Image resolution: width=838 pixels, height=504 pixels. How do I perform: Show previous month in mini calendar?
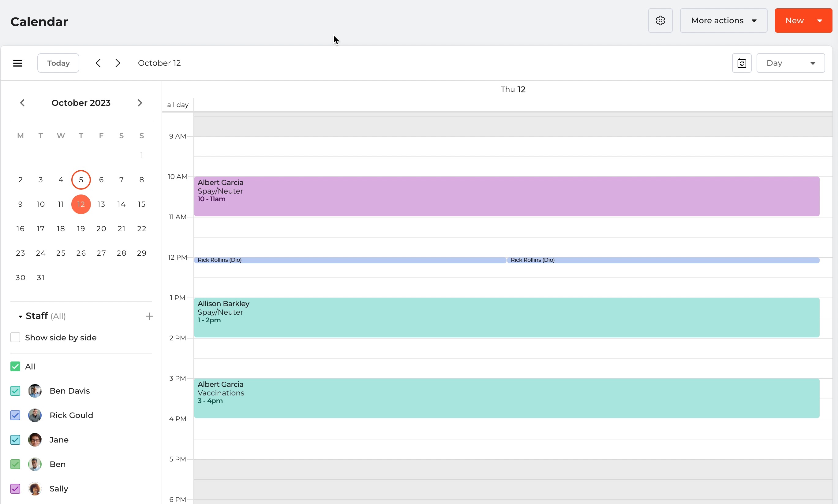[22, 103]
